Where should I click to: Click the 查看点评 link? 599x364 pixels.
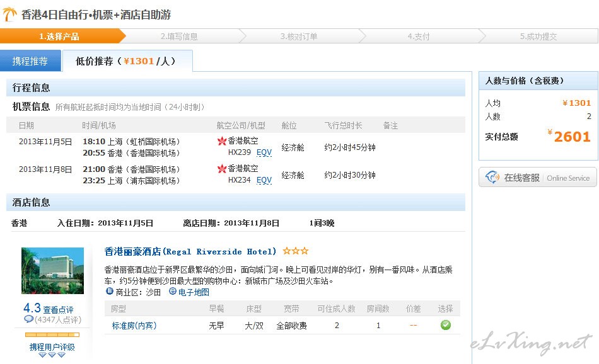pos(58,310)
